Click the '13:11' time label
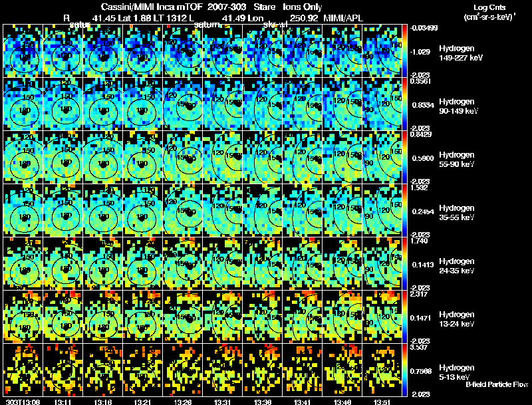532x405 pixels. click(x=63, y=402)
